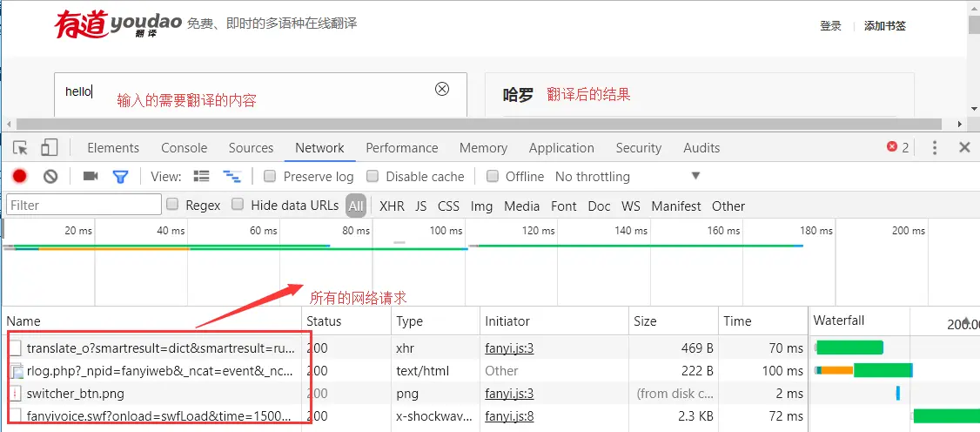Click the 登录 login link
This screenshot has height=432, width=980.
(830, 25)
